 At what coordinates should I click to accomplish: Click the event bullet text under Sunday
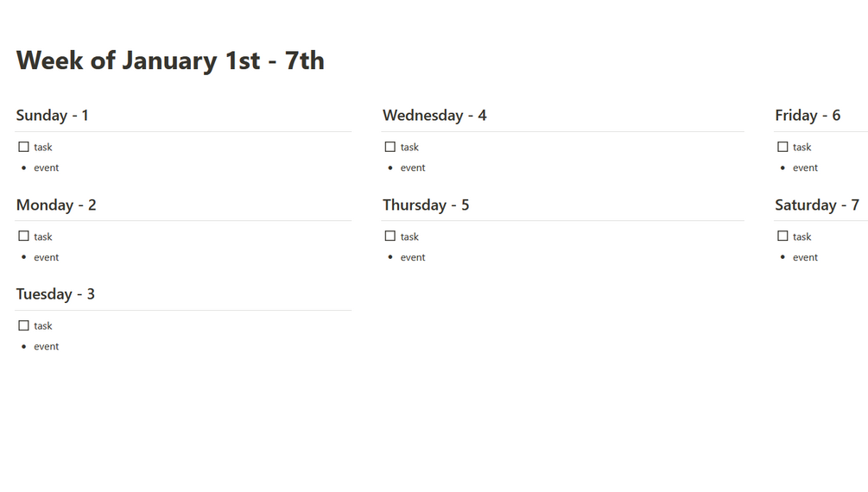pos(46,167)
